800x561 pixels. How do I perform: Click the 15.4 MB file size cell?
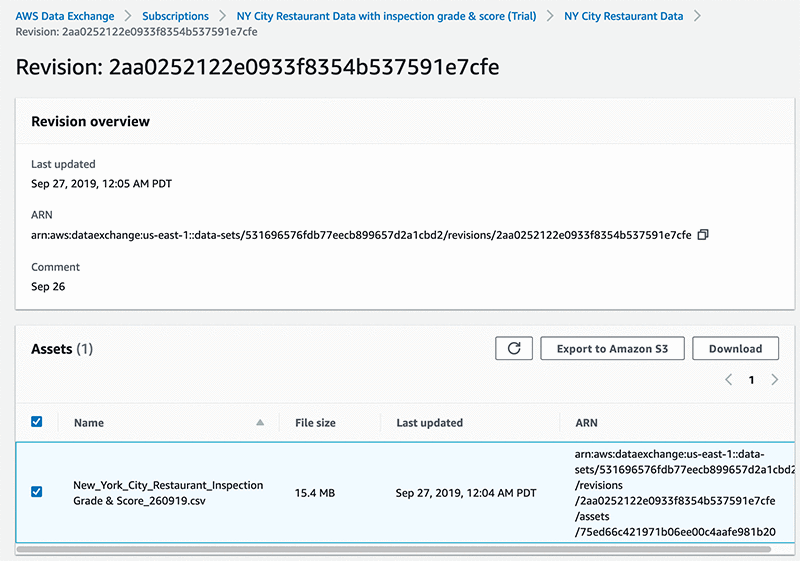point(315,493)
